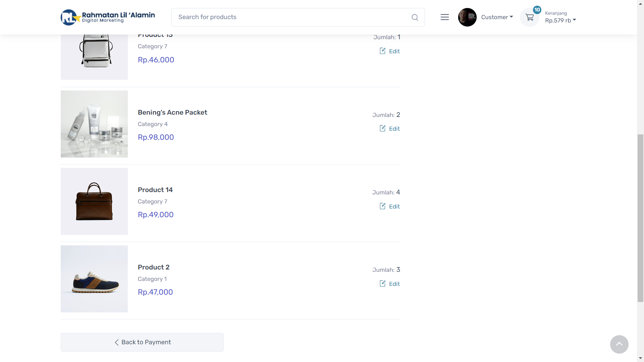Click the Product 2 title link
The width and height of the screenshot is (644, 362).
point(154,267)
